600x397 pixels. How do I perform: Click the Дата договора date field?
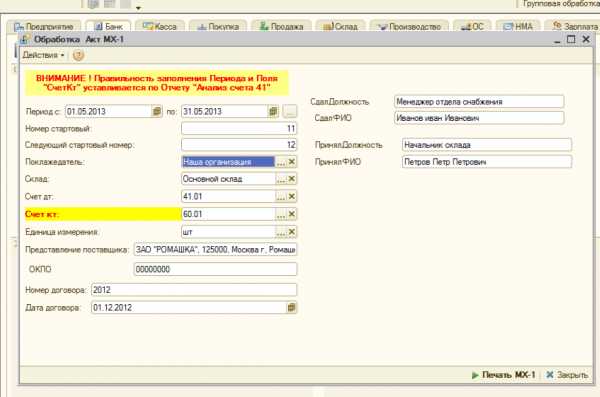point(189,307)
